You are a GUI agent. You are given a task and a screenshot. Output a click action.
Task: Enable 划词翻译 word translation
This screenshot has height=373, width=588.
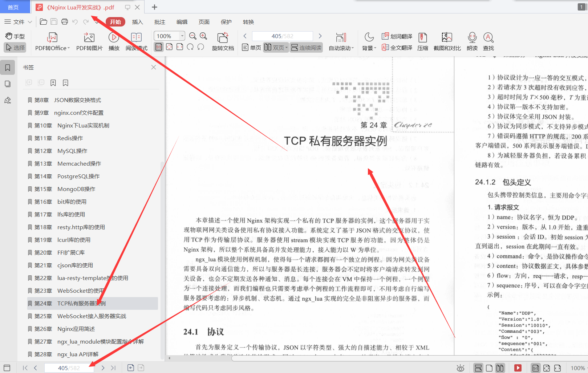click(397, 36)
